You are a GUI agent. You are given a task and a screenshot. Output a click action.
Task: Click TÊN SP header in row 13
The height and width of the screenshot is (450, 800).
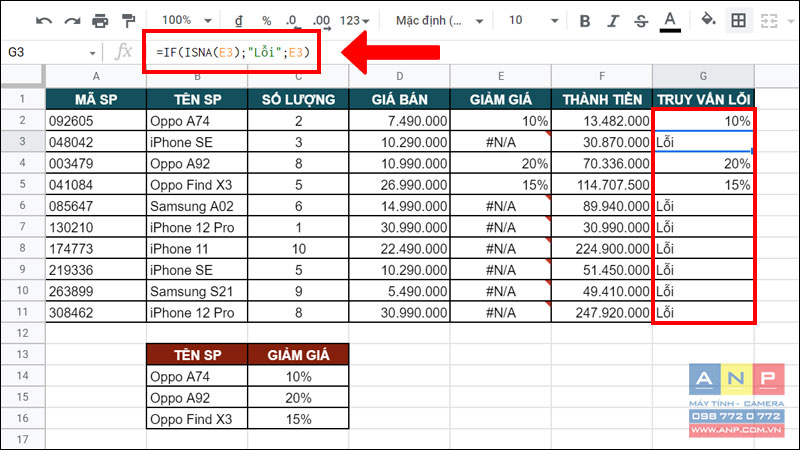197,355
